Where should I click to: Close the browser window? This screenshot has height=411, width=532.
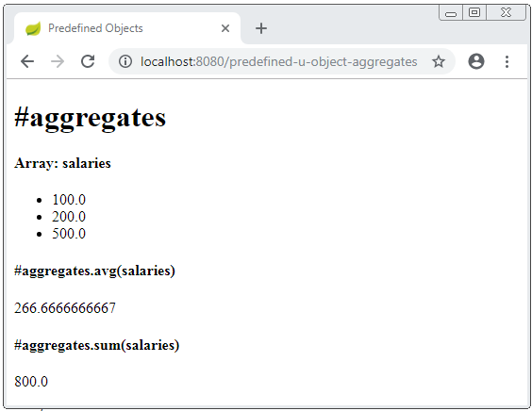(506, 13)
